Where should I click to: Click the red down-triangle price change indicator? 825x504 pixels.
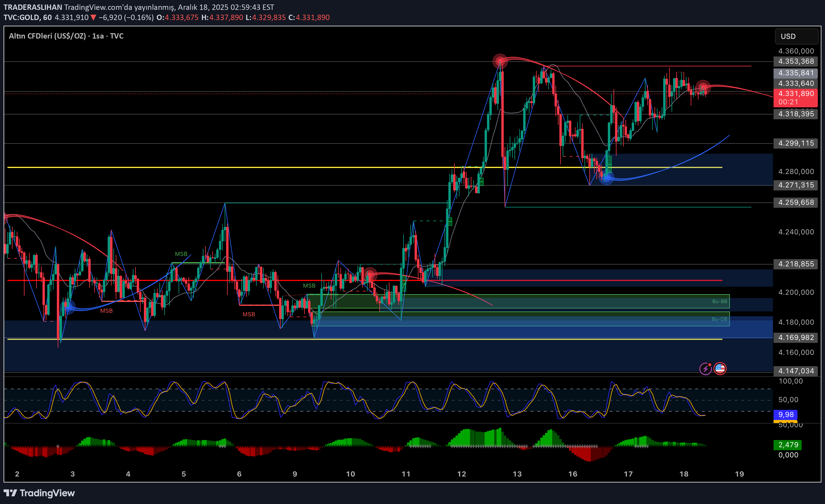click(x=93, y=17)
